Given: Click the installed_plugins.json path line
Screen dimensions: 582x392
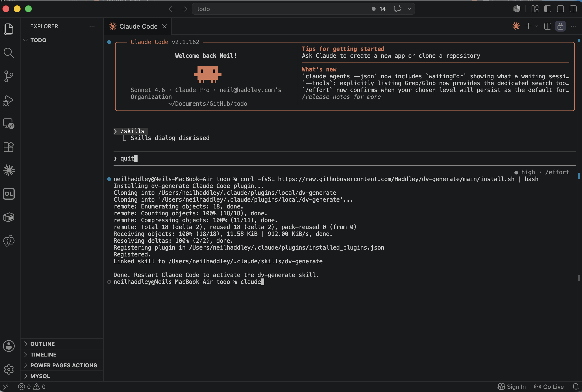Looking at the screenshot, I should click(x=249, y=248).
